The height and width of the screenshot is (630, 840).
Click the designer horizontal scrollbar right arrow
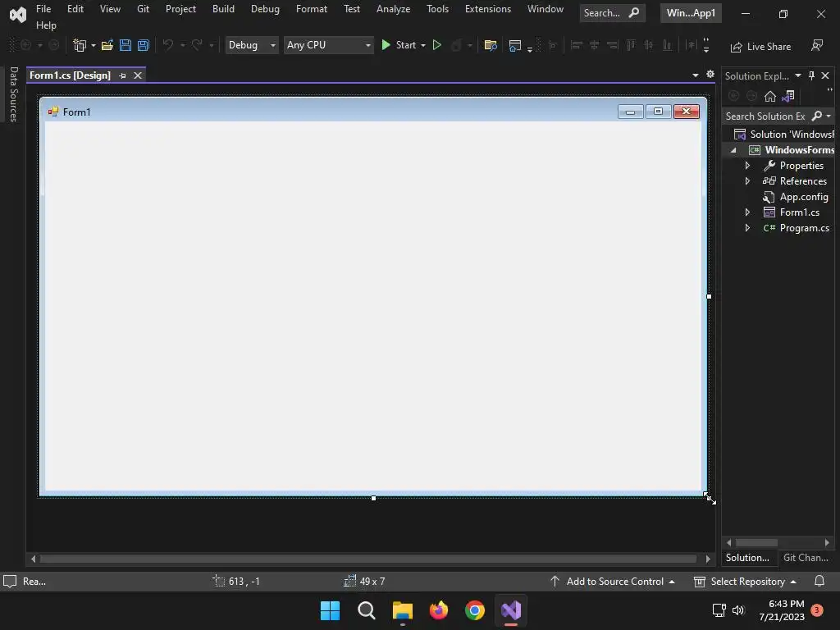[x=708, y=559]
